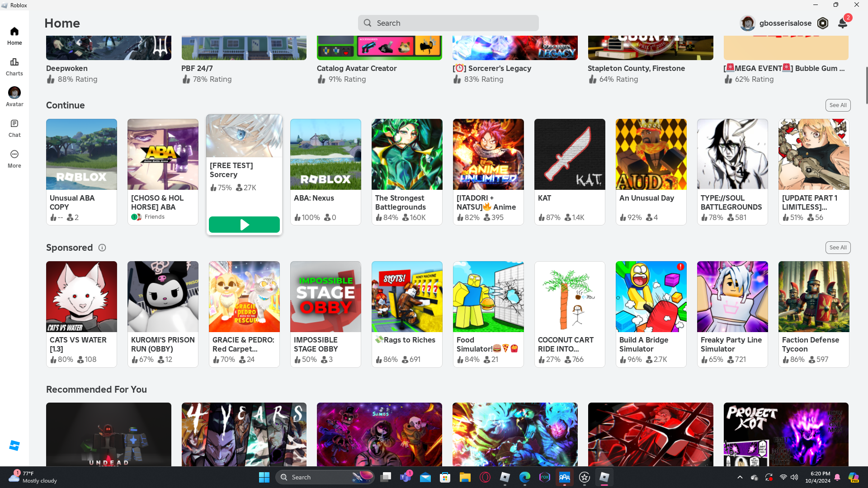Open the taskbar clock showing 6:20 PM
868x488 pixels.
tap(817, 477)
